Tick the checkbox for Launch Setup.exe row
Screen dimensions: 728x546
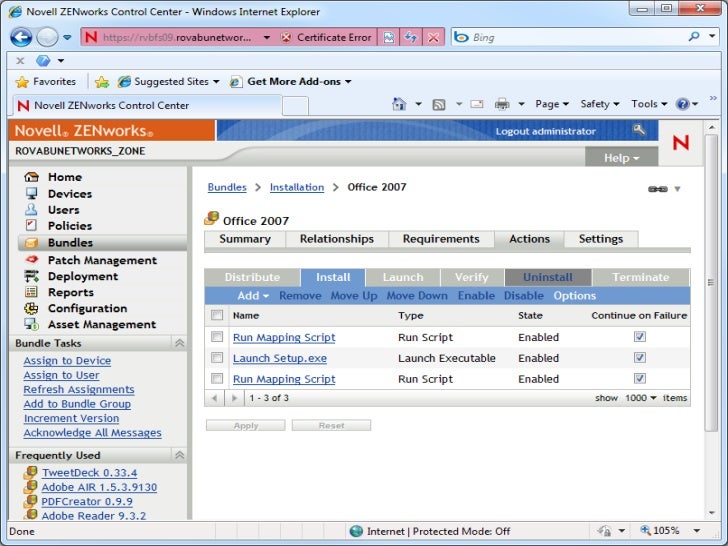pyautogui.click(x=217, y=358)
